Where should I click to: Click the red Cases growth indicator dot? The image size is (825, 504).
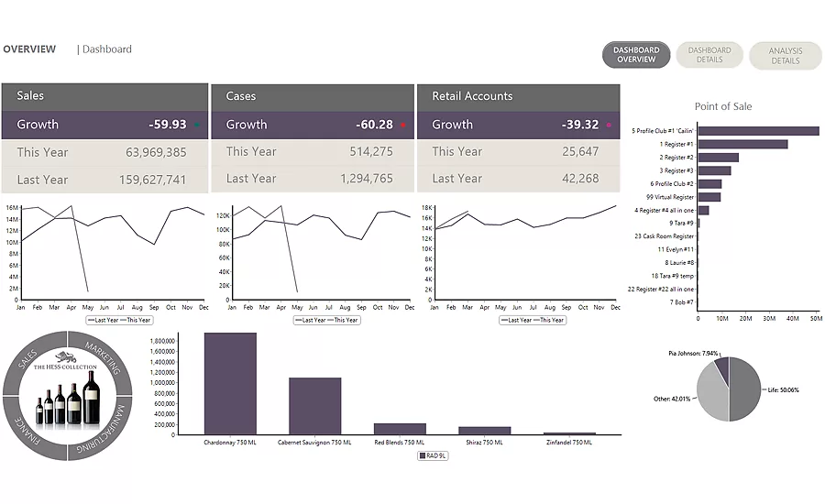pyautogui.click(x=403, y=125)
